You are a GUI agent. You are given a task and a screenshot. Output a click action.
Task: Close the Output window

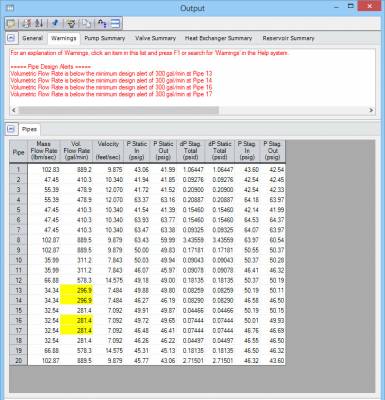tap(369, 6)
